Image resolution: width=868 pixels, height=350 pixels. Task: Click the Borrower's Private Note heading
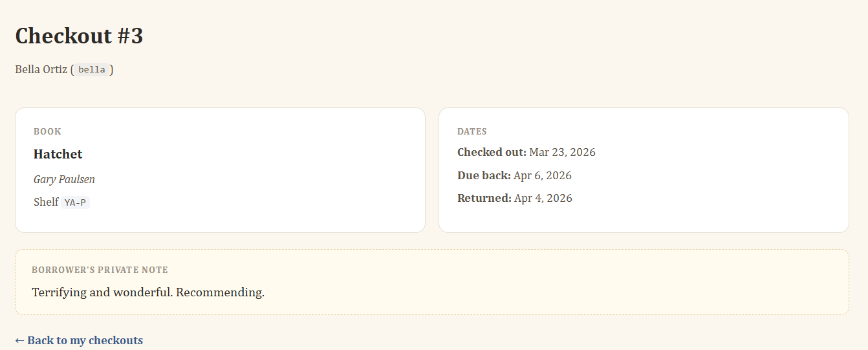click(x=100, y=270)
